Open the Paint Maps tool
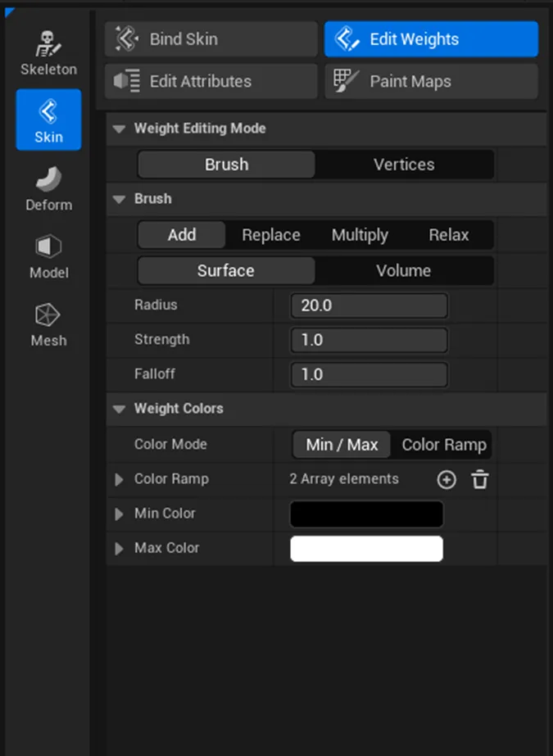 pyautogui.click(x=431, y=82)
